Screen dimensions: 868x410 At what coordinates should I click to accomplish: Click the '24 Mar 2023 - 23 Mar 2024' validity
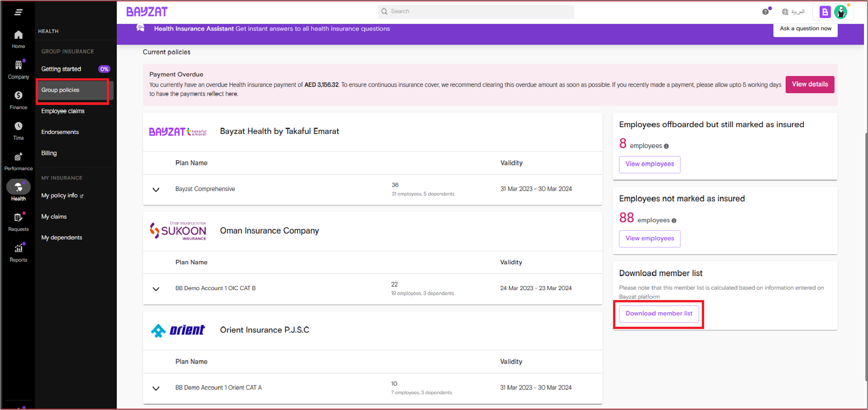click(x=536, y=288)
